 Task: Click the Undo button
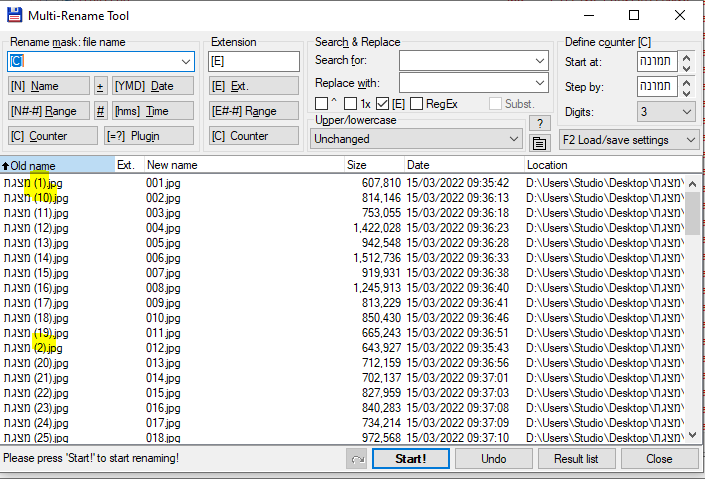click(494, 459)
